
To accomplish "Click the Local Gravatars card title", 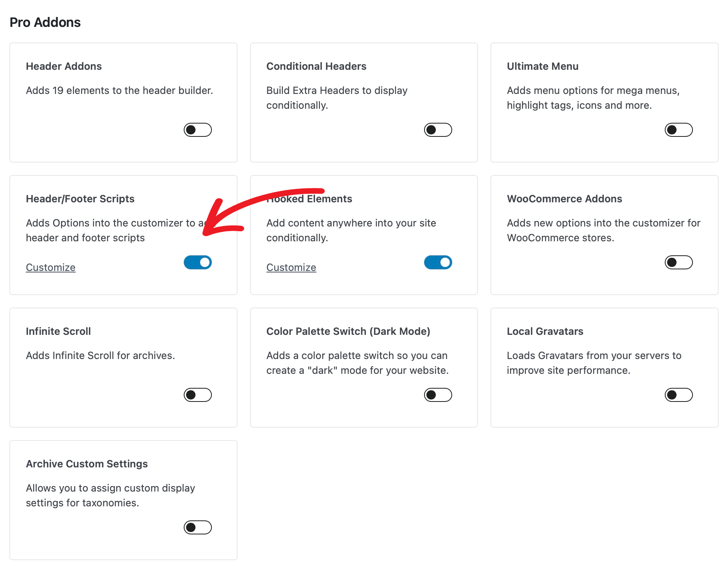I will click(545, 331).
